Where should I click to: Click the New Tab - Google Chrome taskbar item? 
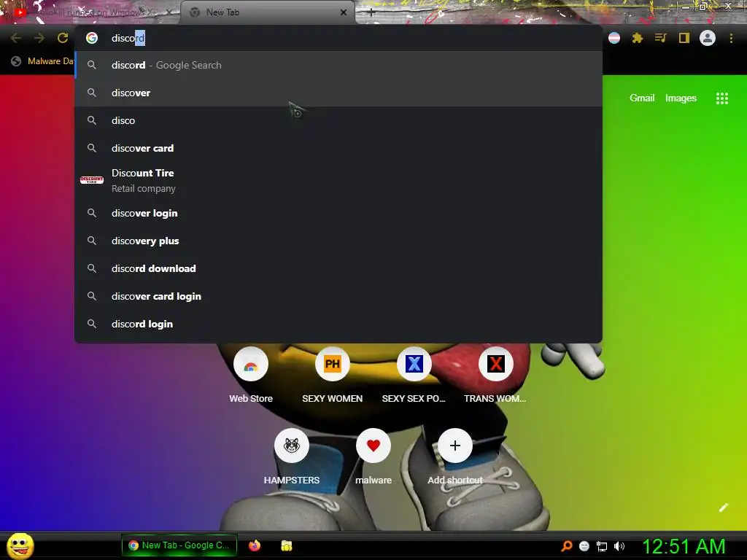coord(179,545)
